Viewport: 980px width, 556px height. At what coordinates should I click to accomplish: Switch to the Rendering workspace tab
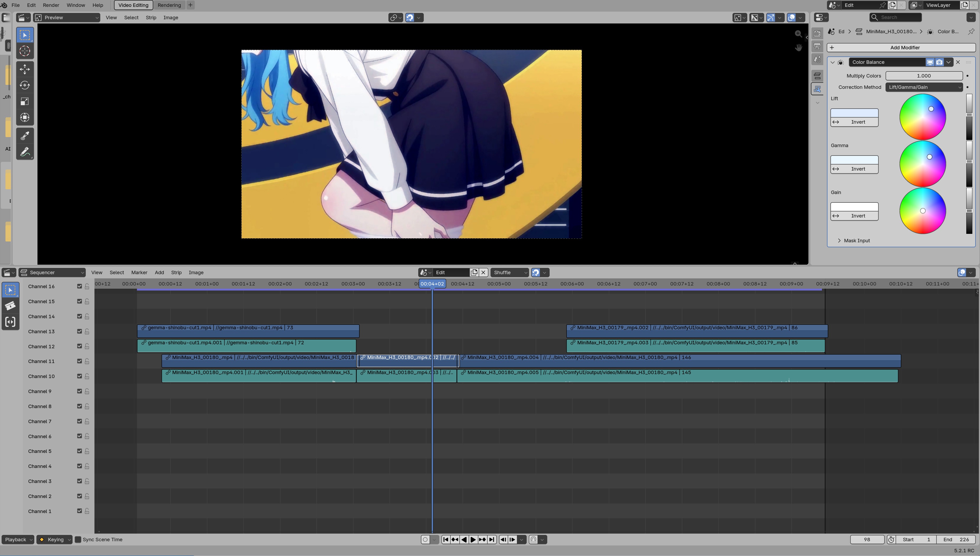(169, 5)
